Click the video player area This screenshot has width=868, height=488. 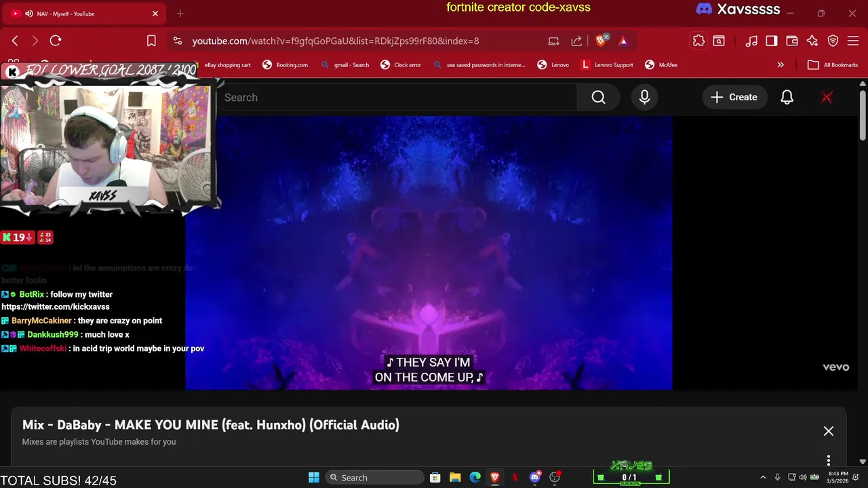coord(429,252)
